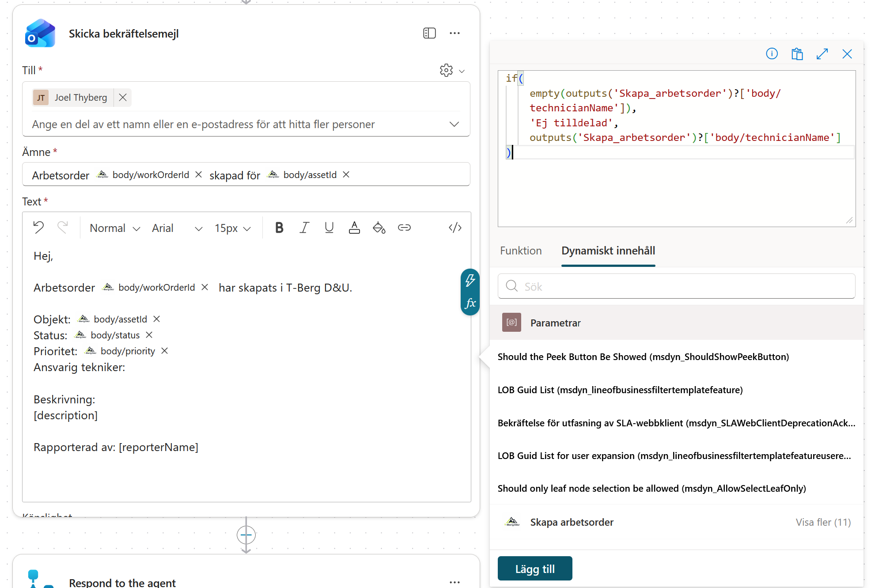Open the more options menu for Skicka bekräftelsemejl
871x588 pixels.
[x=454, y=33]
